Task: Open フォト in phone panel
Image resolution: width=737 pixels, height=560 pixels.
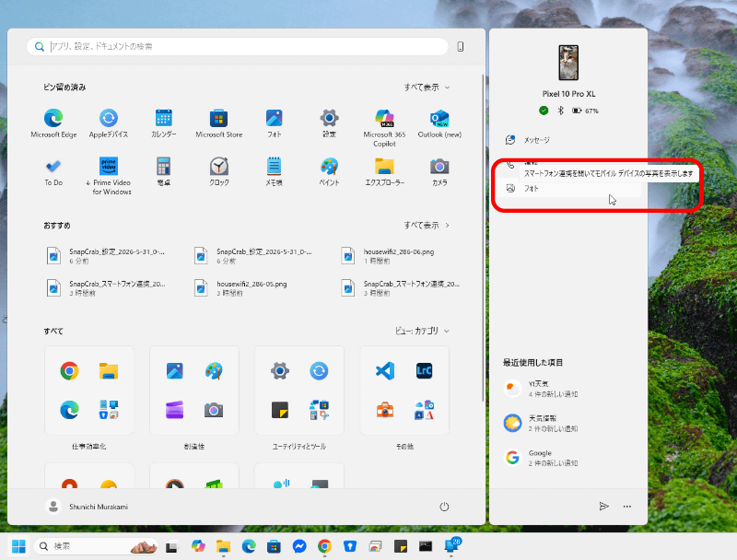Action: point(568,189)
